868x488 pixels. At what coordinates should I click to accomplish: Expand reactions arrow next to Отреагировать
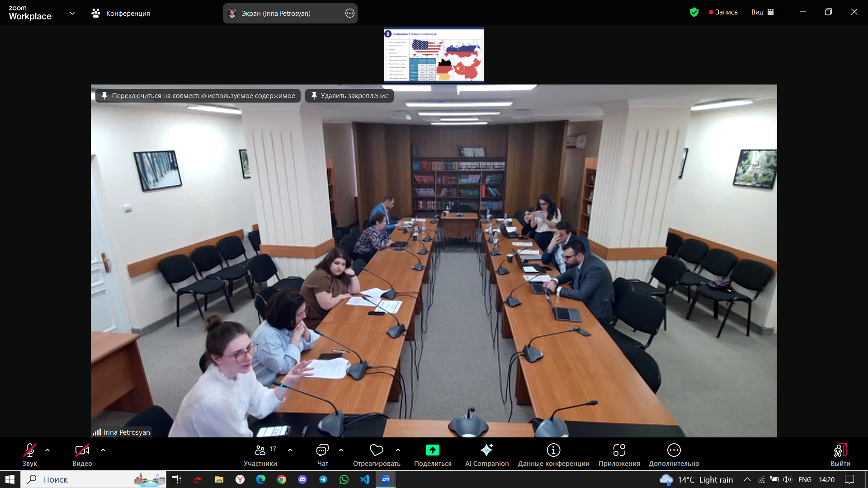tap(398, 450)
